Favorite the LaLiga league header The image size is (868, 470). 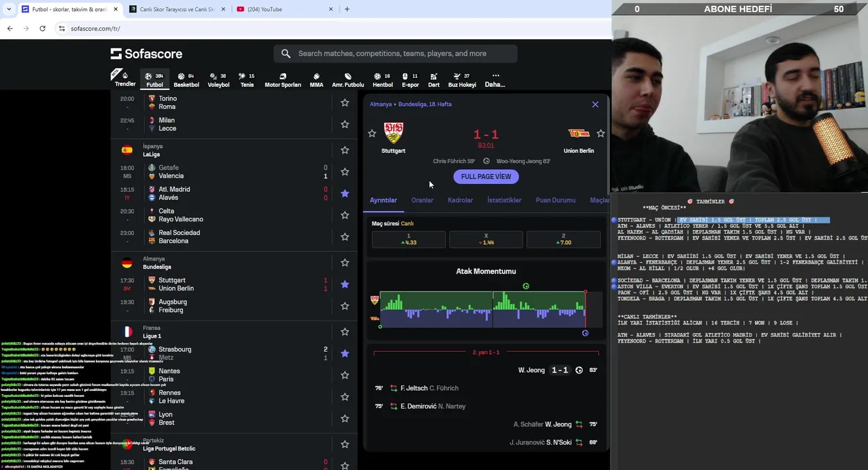point(345,150)
